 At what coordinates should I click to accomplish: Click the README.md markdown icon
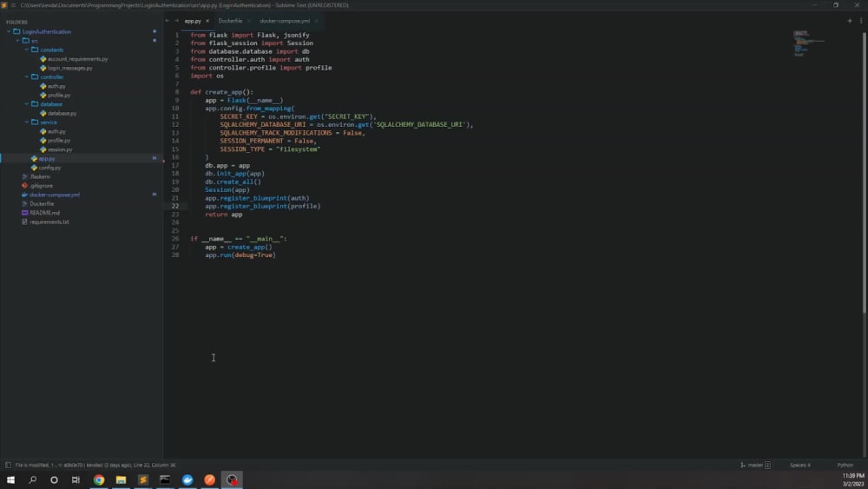coord(24,213)
